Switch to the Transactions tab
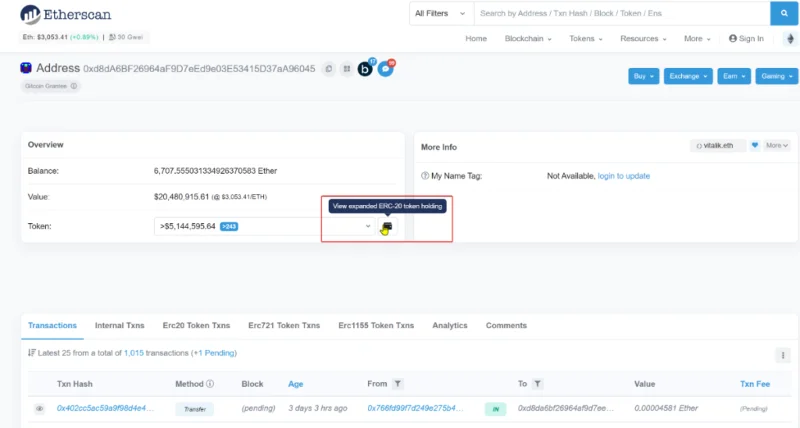The height and width of the screenshot is (428, 800). tap(52, 325)
